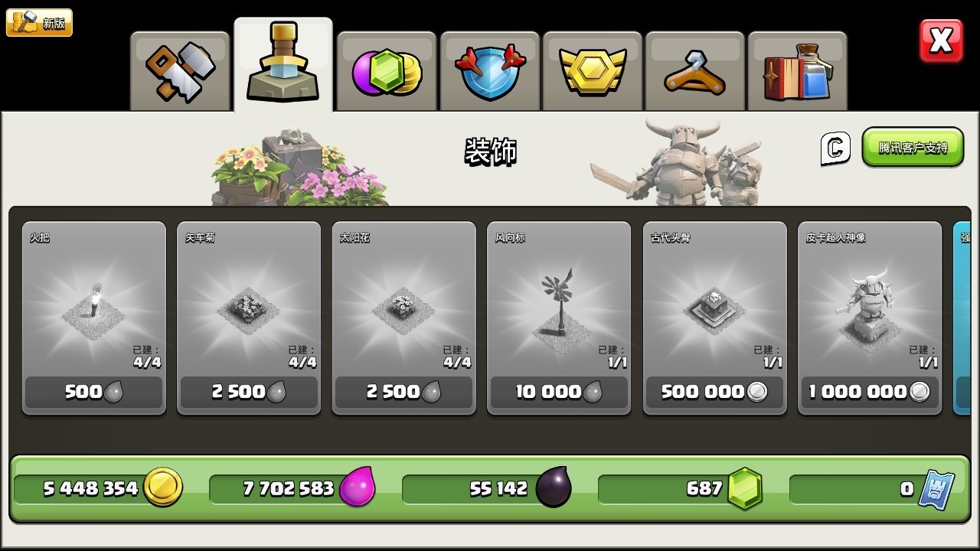Select the 风向标 windmill decoration card

559,318
